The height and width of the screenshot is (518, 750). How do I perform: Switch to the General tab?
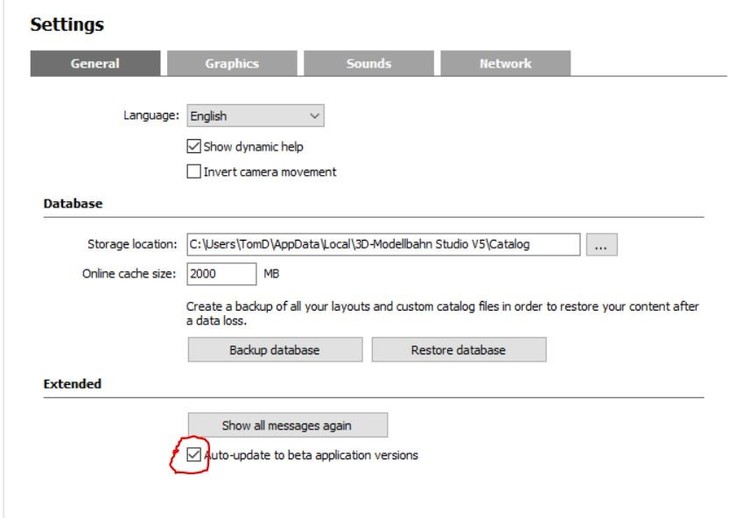click(x=95, y=64)
